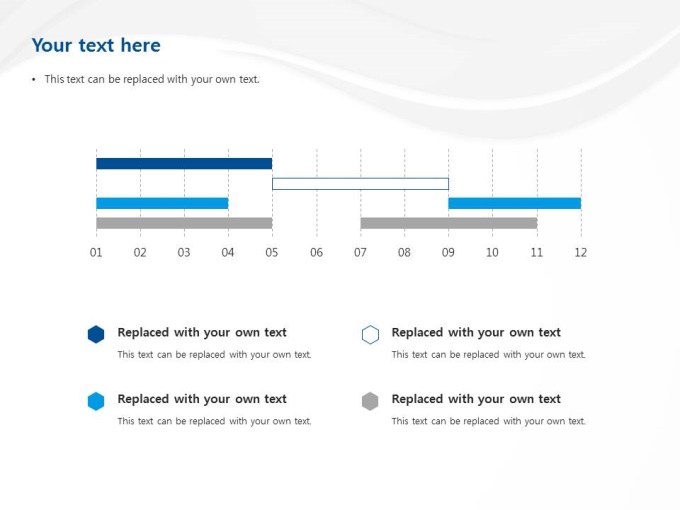This screenshot has height=510, width=680.
Task: Click the light blue hexagon legend icon
Action: pos(96,401)
